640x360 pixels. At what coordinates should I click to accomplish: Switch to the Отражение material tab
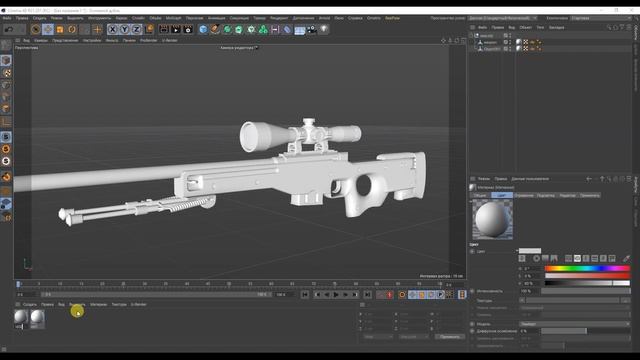[524, 196]
